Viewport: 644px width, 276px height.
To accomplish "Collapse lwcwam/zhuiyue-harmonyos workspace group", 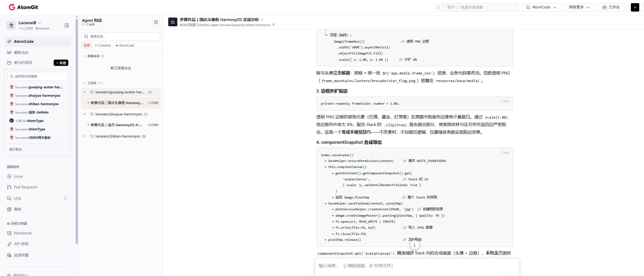I will click(85, 114).
